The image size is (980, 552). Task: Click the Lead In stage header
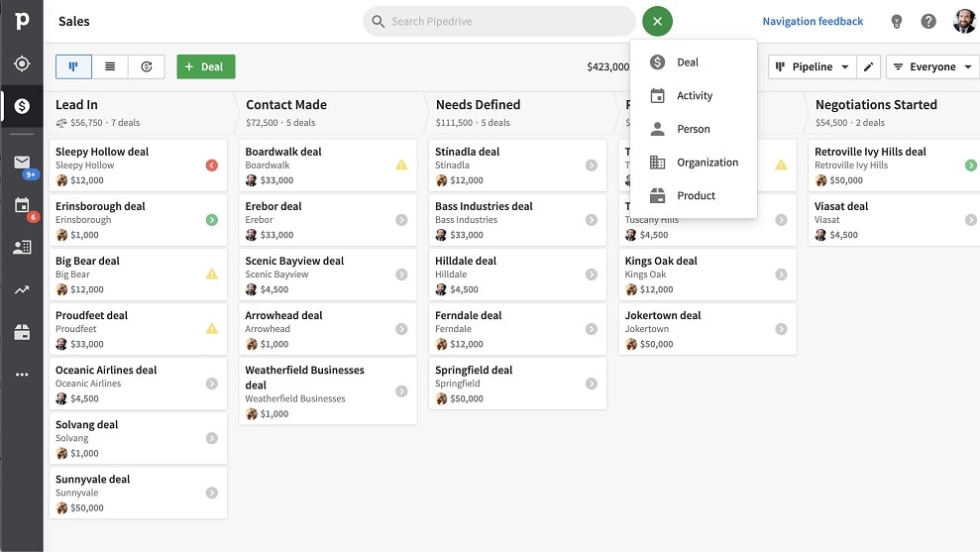coord(76,105)
